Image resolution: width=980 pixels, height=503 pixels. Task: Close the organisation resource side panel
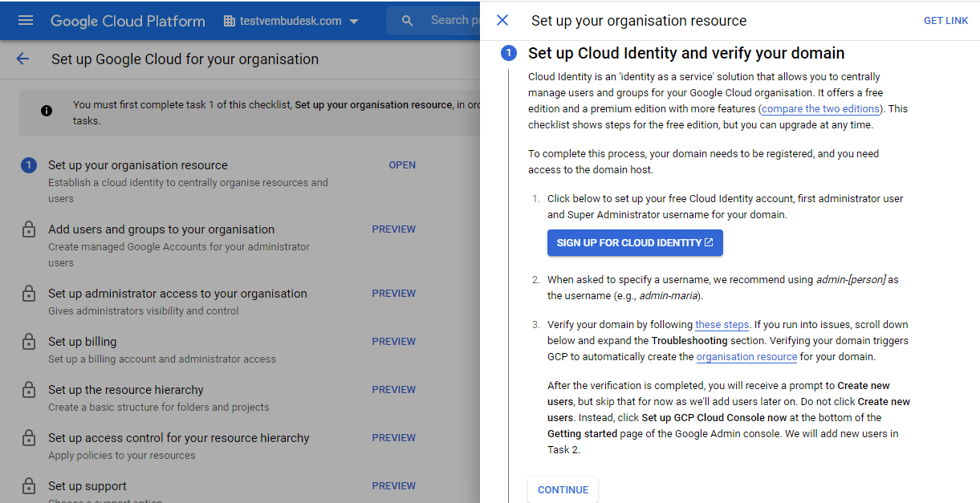[502, 20]
